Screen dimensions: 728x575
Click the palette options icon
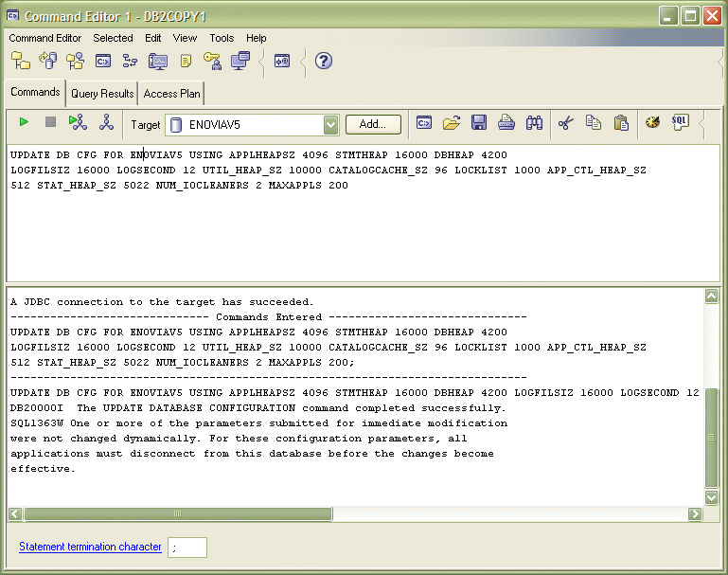(652, 122)
